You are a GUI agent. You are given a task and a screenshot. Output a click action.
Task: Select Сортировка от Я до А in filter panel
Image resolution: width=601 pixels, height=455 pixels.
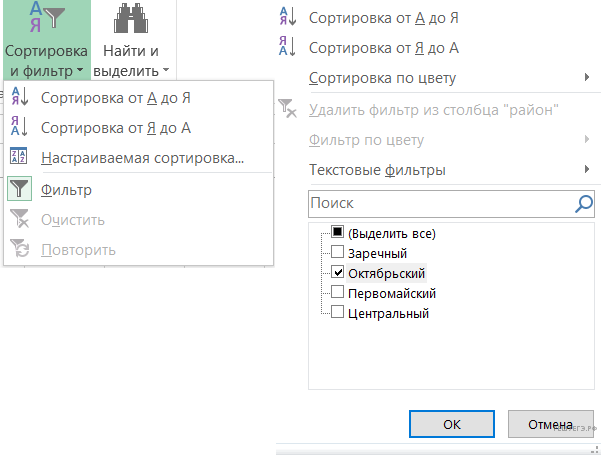click(377, 48)
